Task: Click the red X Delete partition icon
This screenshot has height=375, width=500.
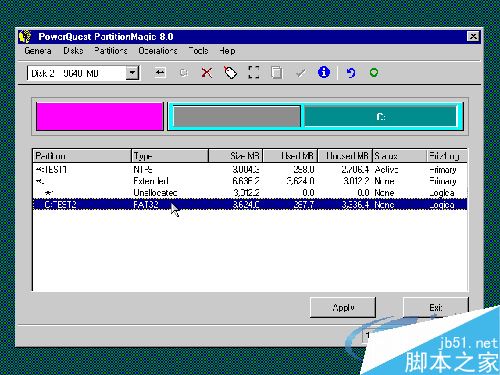Action: [x=207, y=72]
